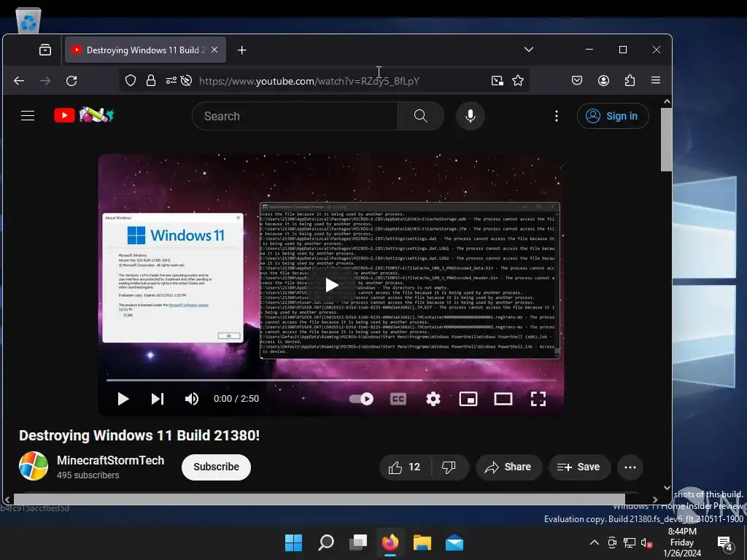Open taskbar Search

point(326,542)
